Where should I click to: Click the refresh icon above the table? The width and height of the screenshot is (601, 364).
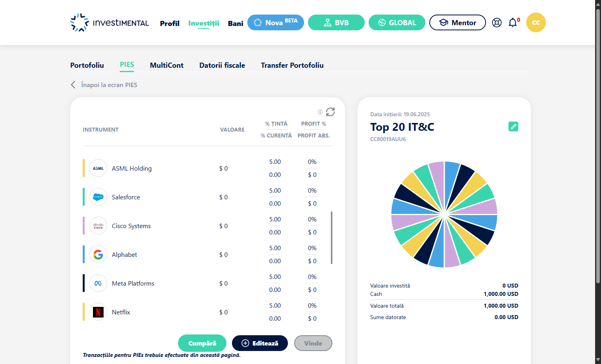click(x=330, y=112)
